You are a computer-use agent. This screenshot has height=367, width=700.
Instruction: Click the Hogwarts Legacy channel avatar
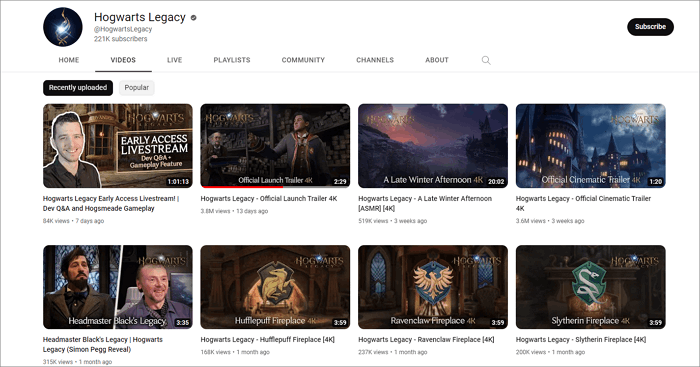pos(63,27)
